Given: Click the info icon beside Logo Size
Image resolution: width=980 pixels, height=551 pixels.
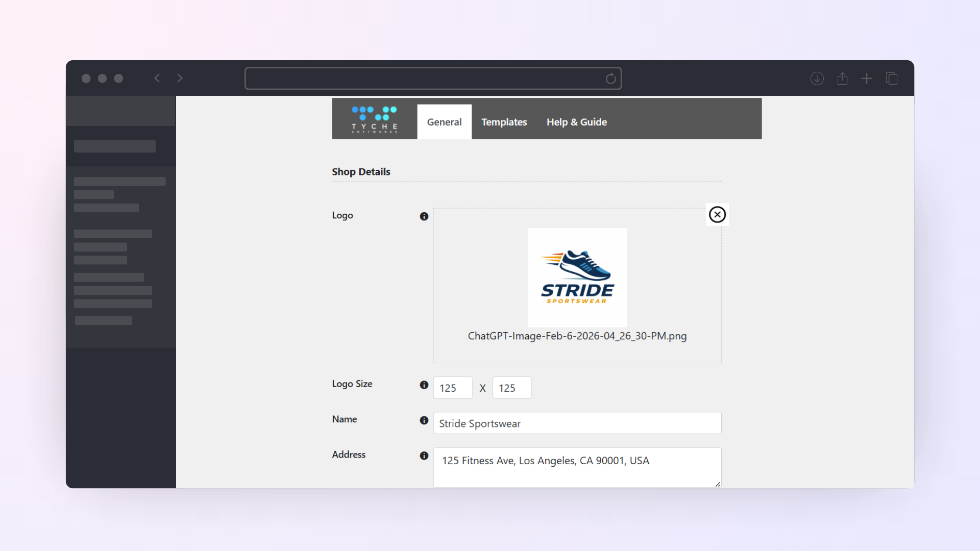Looking at the screenshot, I should click(424, 385).
